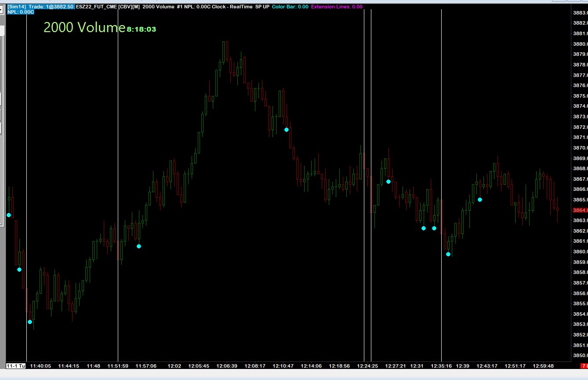Click the cyan dot near the 3865 level
The image size is (588, 380).
coord(480,200)
